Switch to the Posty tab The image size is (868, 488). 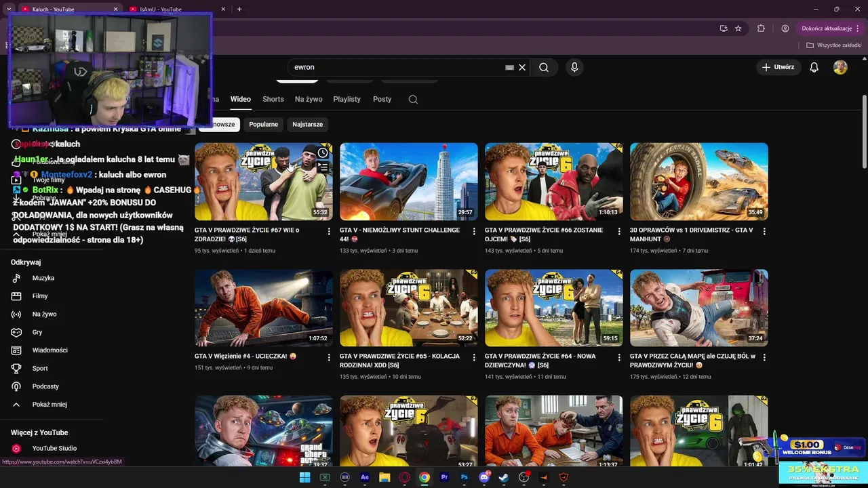pos(382,99)
